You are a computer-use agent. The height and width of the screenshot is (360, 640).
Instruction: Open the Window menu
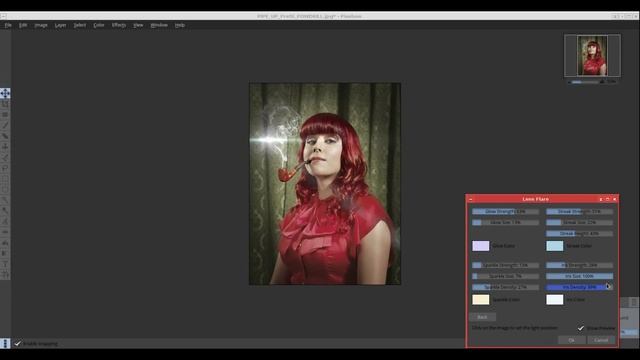tap(159, 25)
